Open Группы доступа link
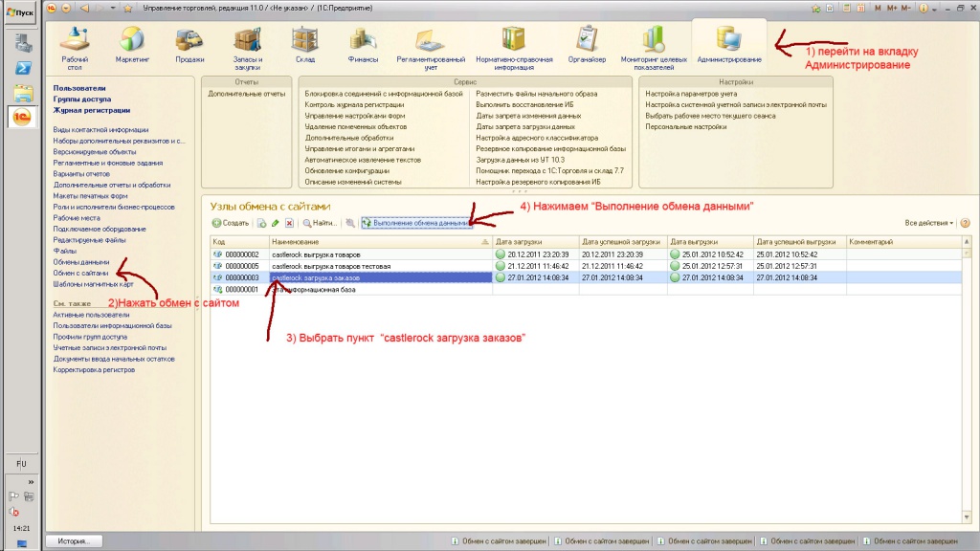This screenshot has width=980, height=551. click(x=82, y=99)
